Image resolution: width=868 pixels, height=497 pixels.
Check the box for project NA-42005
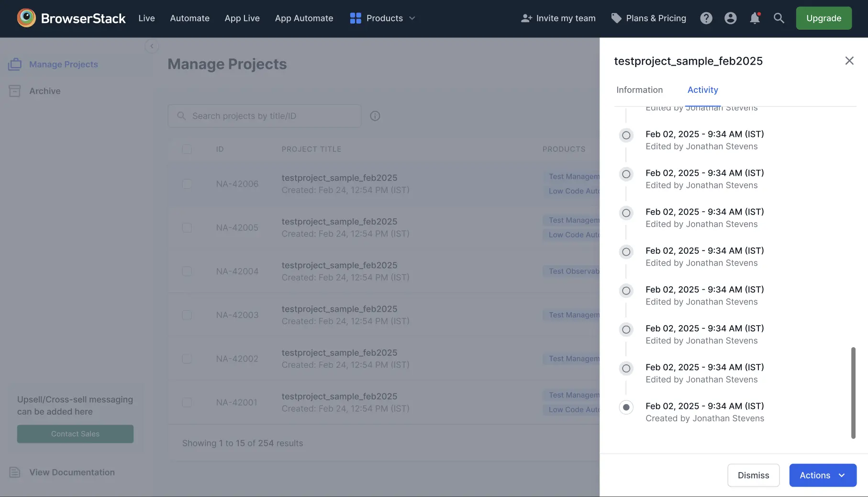[x=187, y=227]
